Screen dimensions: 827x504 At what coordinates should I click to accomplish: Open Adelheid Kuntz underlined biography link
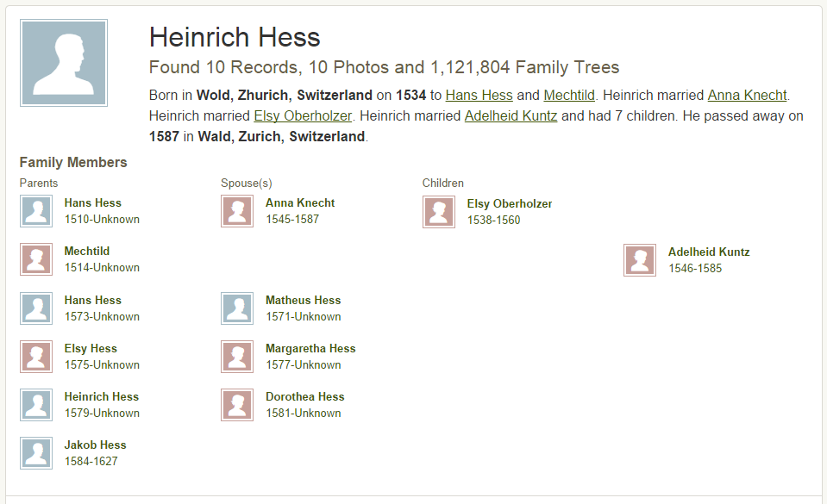[x=511, y=116]
